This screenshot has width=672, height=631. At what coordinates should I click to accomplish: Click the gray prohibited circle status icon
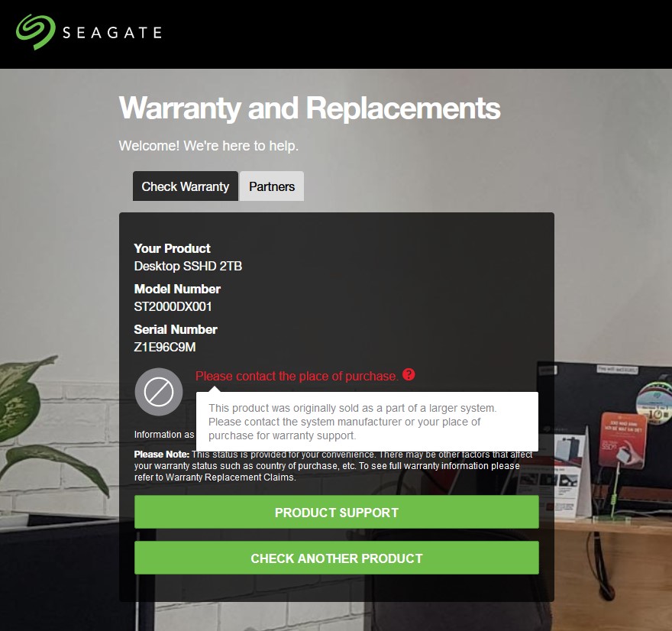(159, 392)
